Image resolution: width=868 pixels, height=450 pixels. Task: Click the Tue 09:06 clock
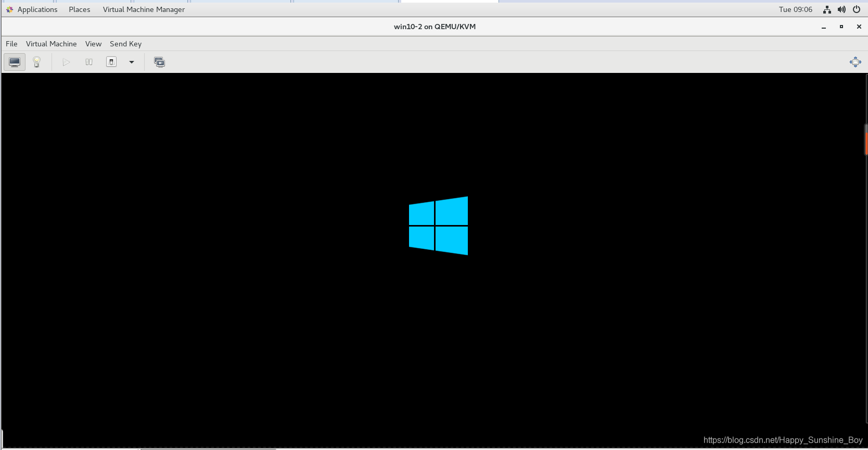796,9
